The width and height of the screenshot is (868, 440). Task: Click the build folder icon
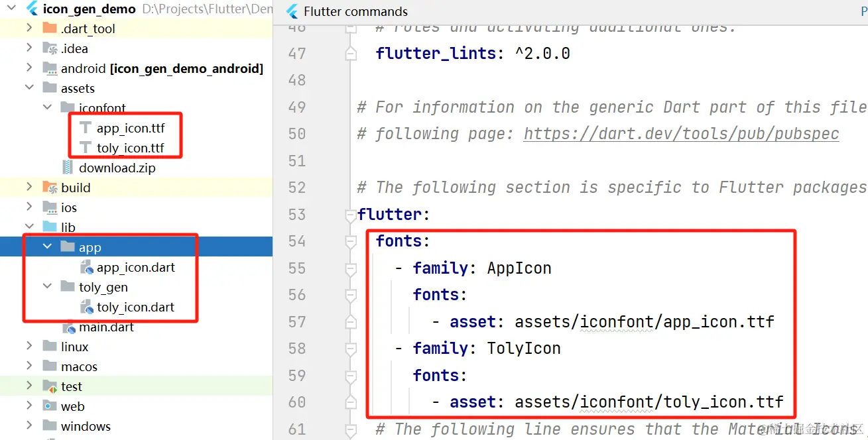pos(50,188)
